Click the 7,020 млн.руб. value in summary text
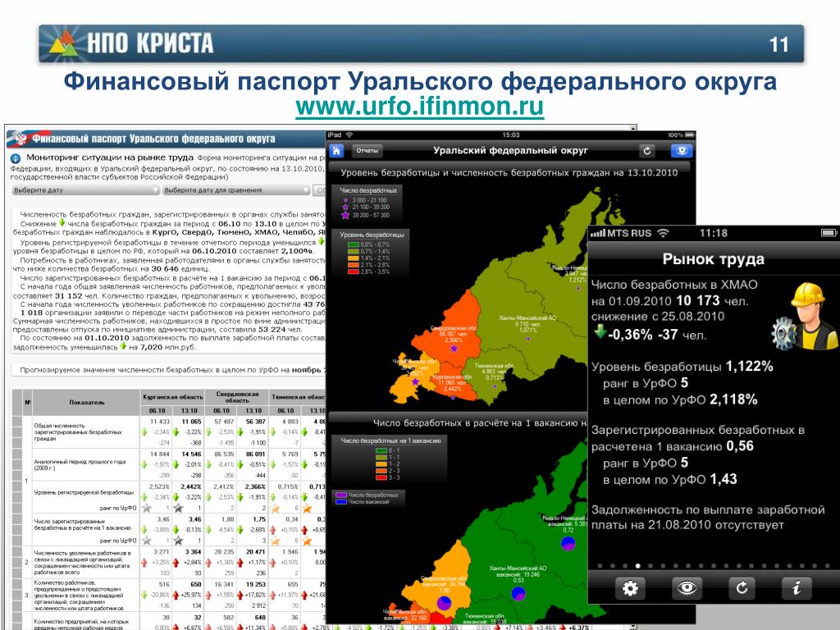Viewport: 840px width, 630px height. tap(167, 347)
